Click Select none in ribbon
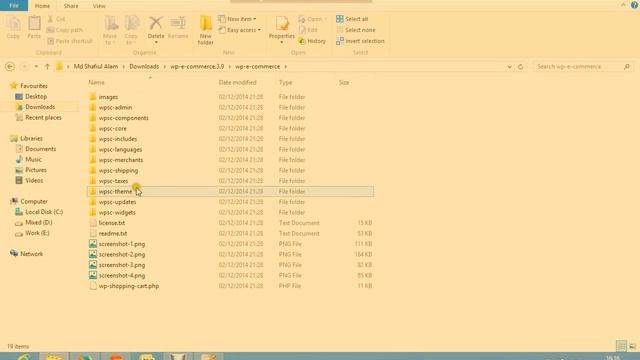The width and height of the screenshot is (640, 360). pyautogui.click(x=356, y=30)
